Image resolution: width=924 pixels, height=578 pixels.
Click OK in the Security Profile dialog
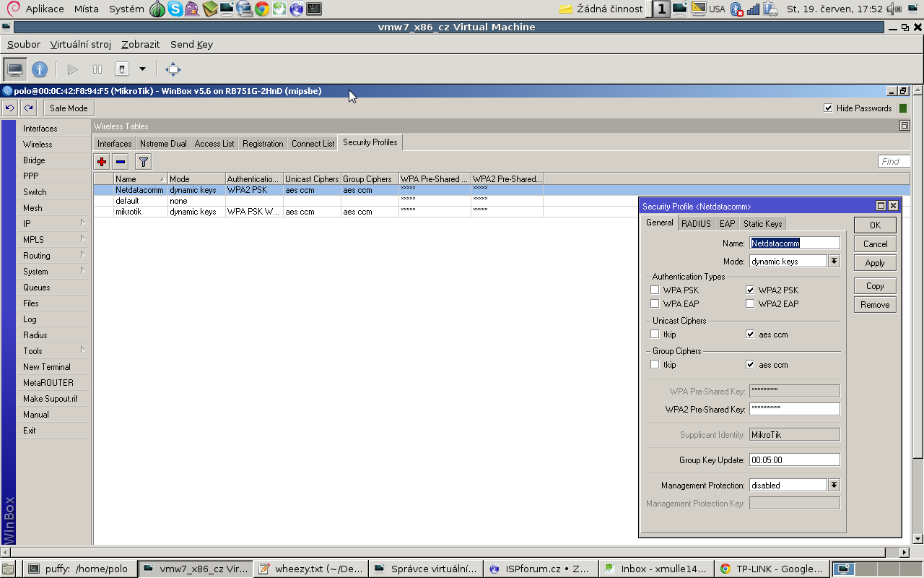pos(875,225)
